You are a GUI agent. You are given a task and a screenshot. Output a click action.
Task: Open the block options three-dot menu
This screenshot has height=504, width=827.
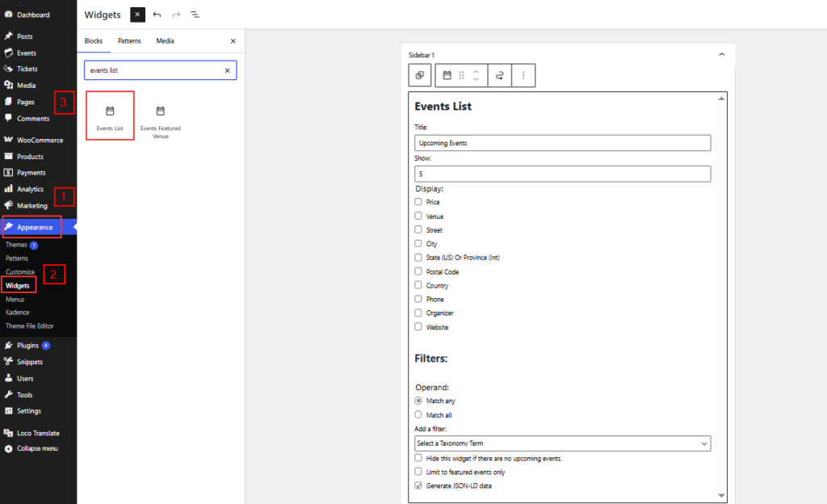point(523,75)
